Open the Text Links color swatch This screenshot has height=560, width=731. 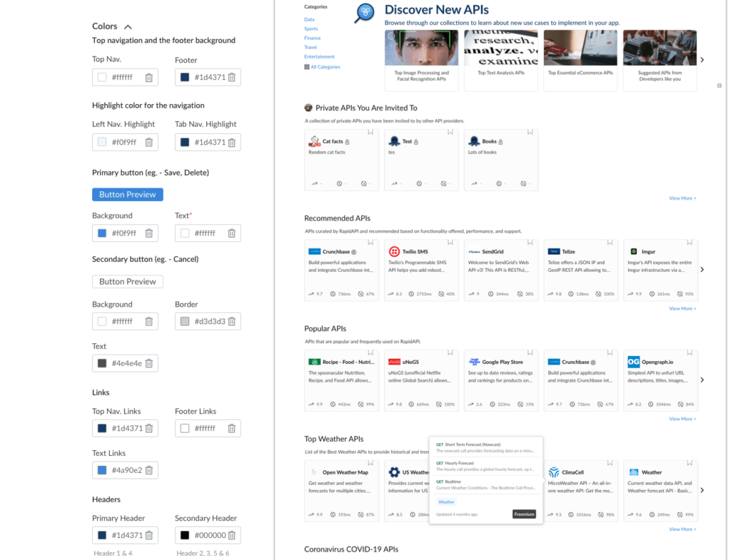[102, 471]
